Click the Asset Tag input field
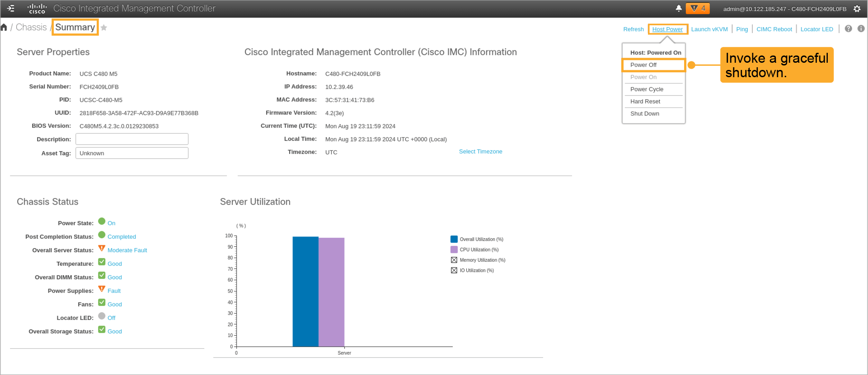Viewport: 868px width, 375px height. click(x=132, y=153)
